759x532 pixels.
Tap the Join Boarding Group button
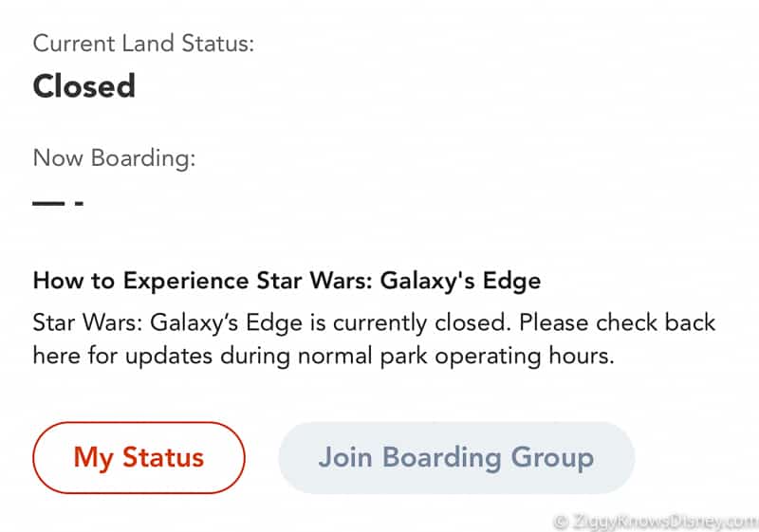tap(456, 457)
